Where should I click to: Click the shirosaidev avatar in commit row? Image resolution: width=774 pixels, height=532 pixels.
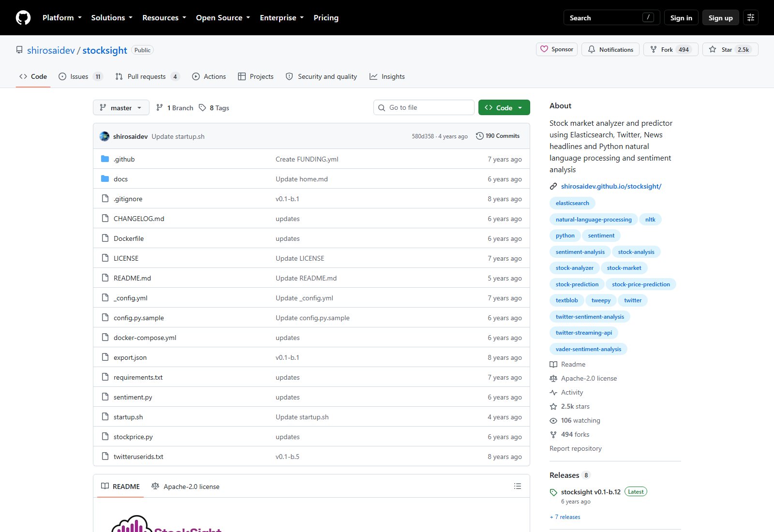point(104,136)
